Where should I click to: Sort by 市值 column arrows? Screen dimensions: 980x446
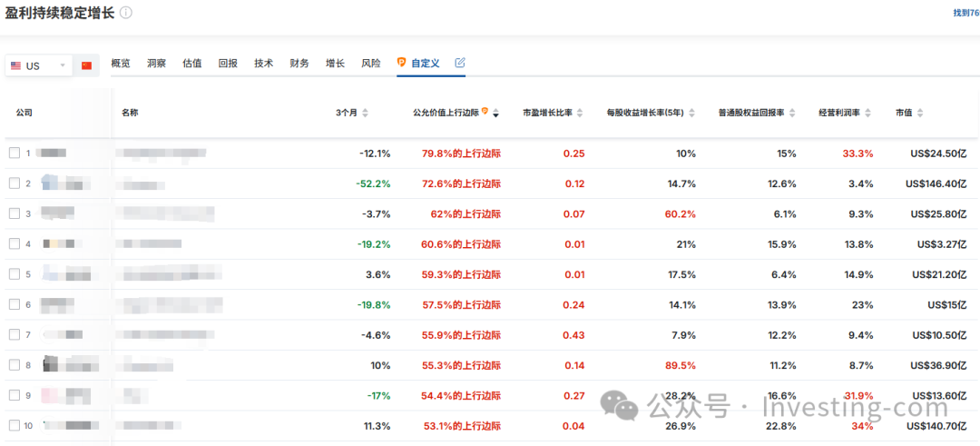click(920, 114)
